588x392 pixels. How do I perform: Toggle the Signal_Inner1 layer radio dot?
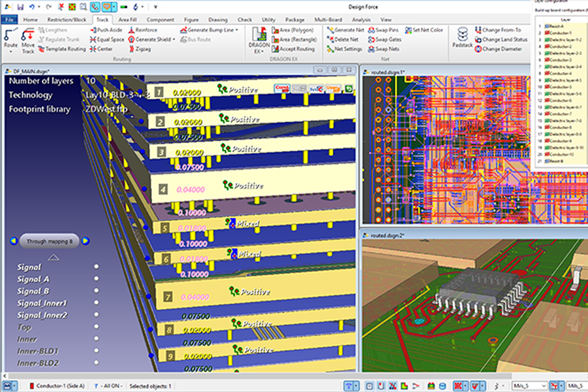click(x=97, y=303)
